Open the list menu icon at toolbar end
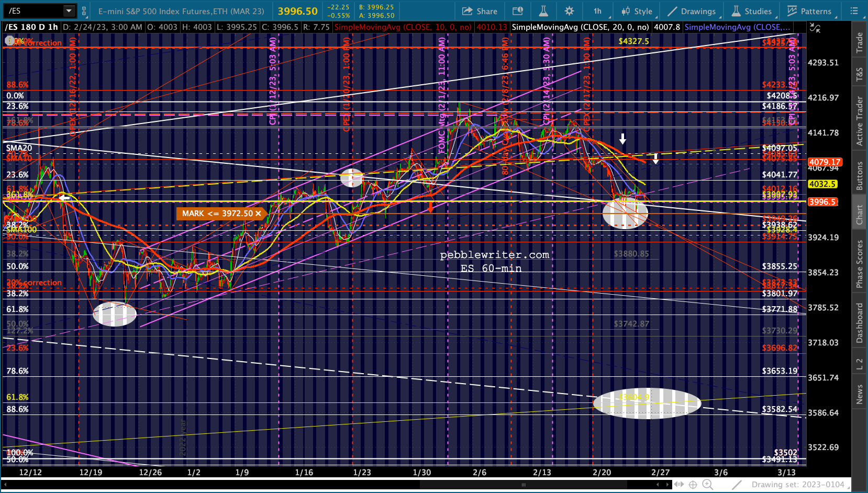The height and width of the screenshot is (493, 868). point(854,11)
